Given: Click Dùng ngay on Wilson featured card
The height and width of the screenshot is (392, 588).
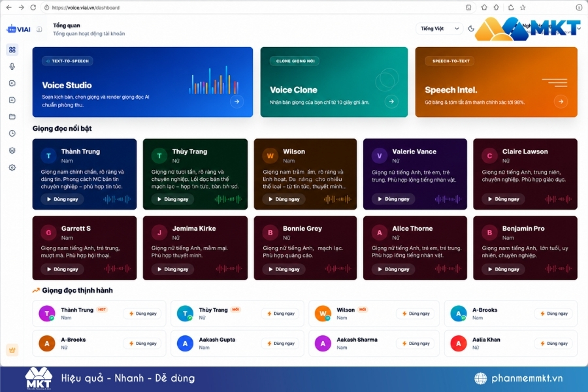Looking at the screenshot, I should tap(284, 199).
